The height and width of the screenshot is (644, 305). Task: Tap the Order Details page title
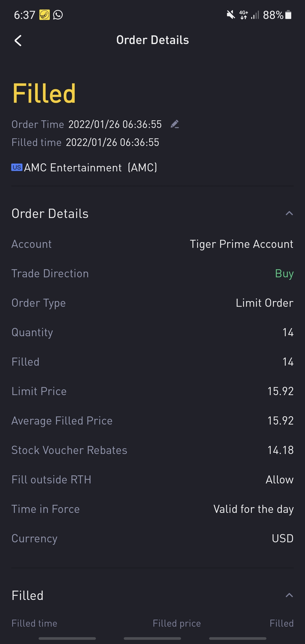pyautogui.click(x=152, y=40)
